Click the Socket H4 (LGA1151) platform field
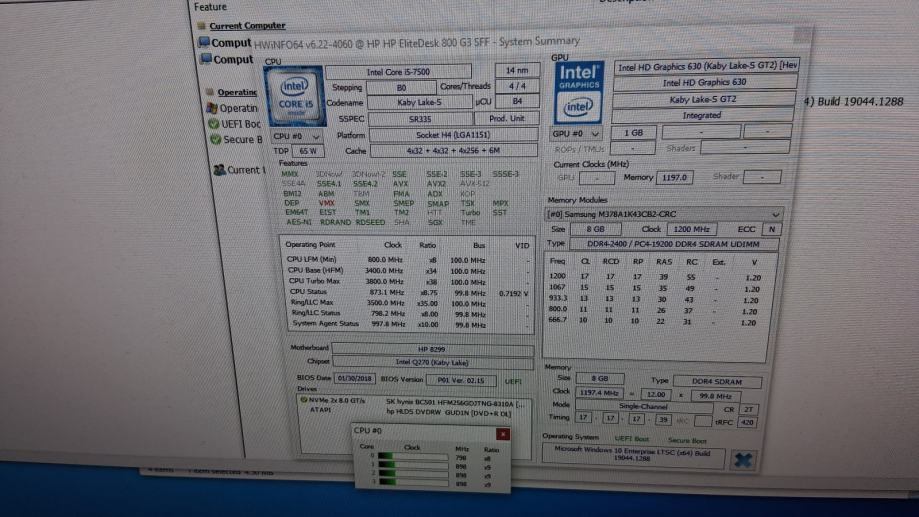This screenshot has height=517, width=919. pyautogui.click(x=453, y=135)
